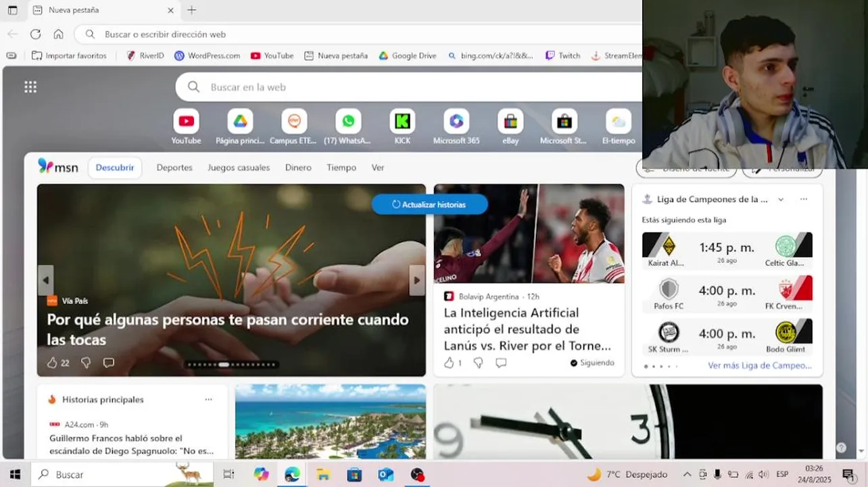Open Historias principales options menu
The height and width of the screenshot is (487, 868).
pyautogui.click(x=208, y=400)
